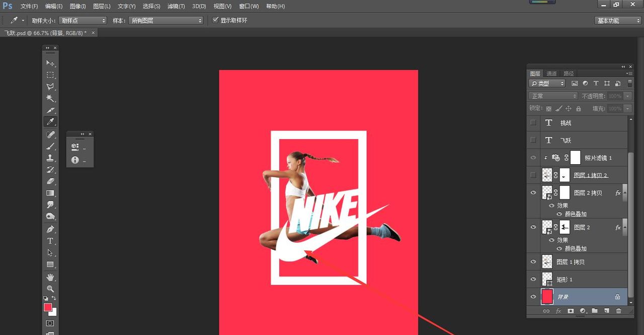The width and height of the screenshot is (644, 335).
Task: Click the delete layer trash icon
Action: (x=618, y=311)
